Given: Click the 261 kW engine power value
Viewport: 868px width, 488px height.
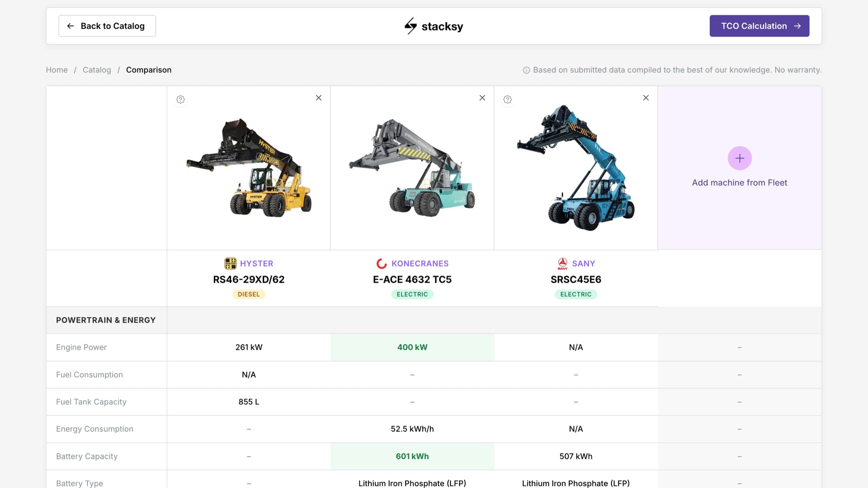Looking at the screenshot, I should (x=249, y=347).
